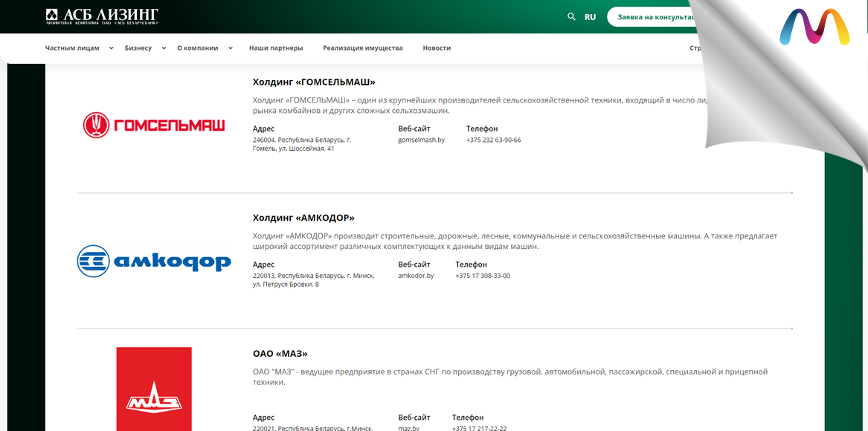Viewport: 868px width, 431px height.
Task: Expand the chevron next to Бизнесу
Action: (x=164, y=48)
